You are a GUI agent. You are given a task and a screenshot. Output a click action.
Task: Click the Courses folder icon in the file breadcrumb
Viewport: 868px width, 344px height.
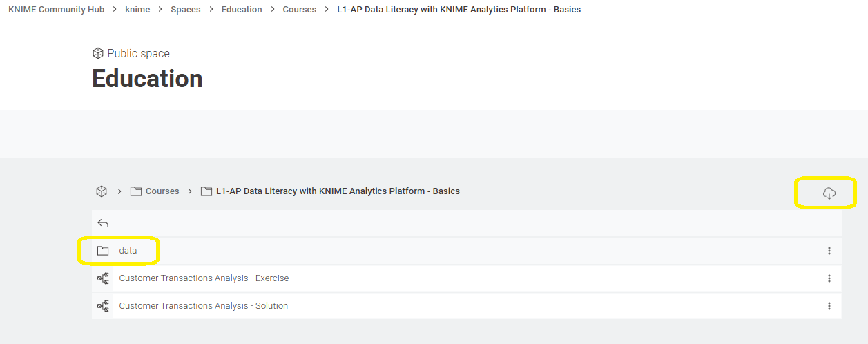pyautogui.click(x=136, y=191)
